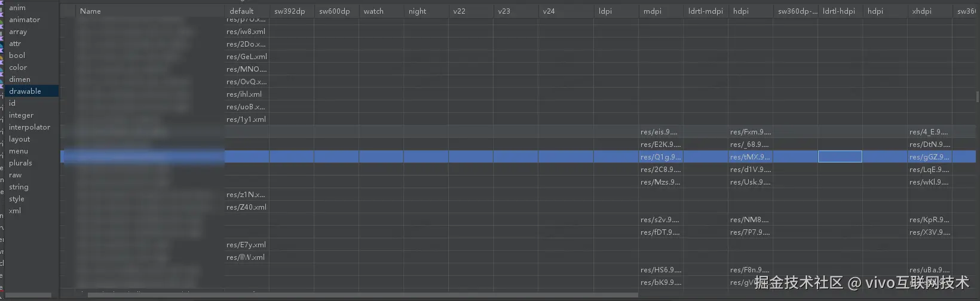Click the sw600dp column header
980x301 pixels.
(336, 11)
